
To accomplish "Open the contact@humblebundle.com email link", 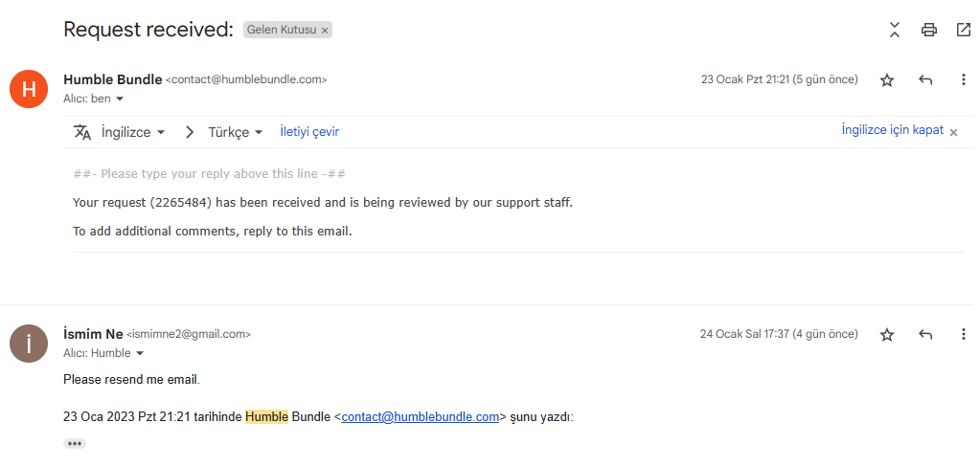I will point(421,416).
